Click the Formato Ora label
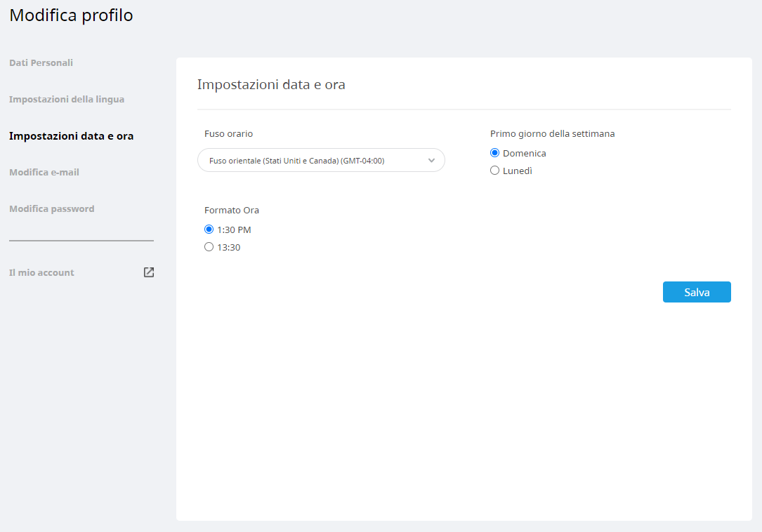 [232, 210]
